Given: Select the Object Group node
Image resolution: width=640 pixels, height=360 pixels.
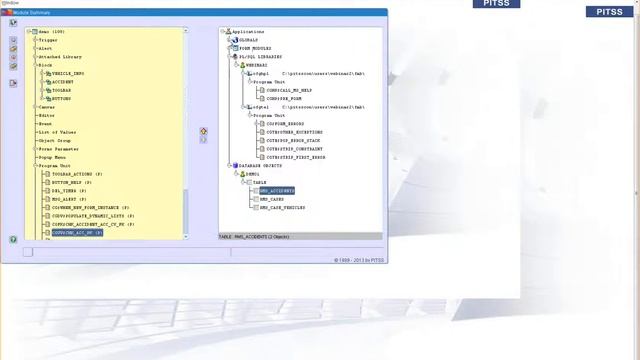Looking at the screenshot, I should tap(55, 140).
